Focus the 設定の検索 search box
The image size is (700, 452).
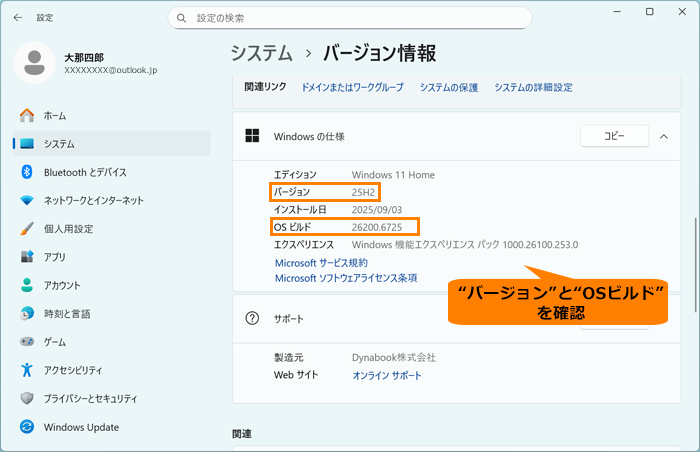pyautogui.click(x=350, y=18)
